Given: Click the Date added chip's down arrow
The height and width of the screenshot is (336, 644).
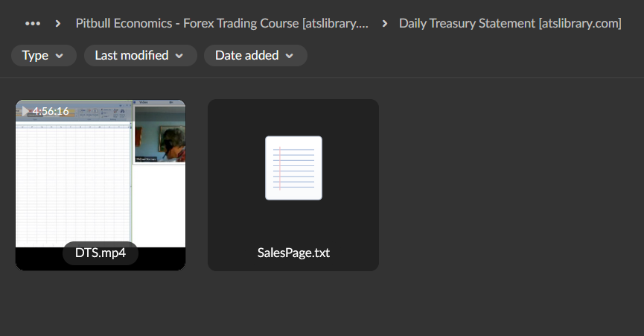Looking at the screenshot, I should pyautogui.click(x=289, y=56).
